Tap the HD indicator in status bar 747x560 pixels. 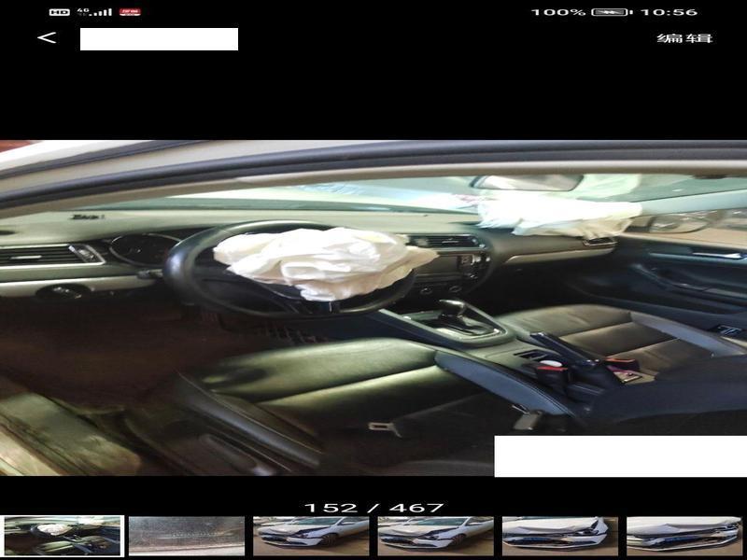coord(59,12)
